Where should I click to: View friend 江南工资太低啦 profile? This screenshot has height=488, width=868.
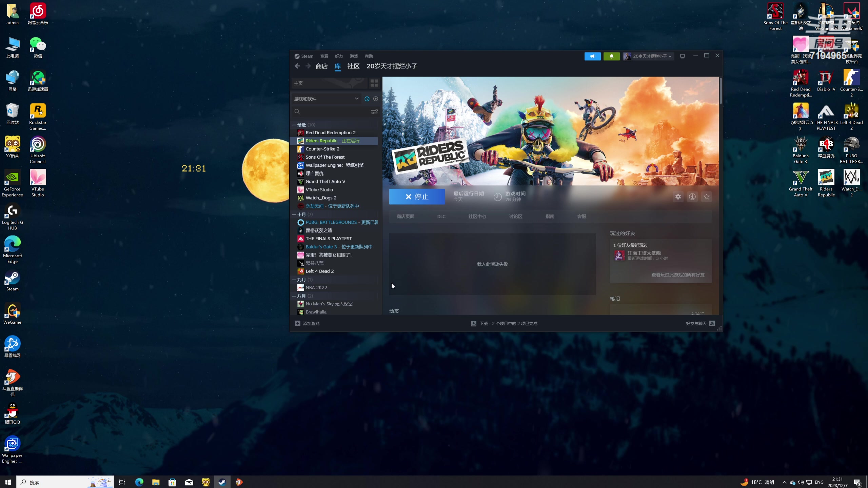644,253
